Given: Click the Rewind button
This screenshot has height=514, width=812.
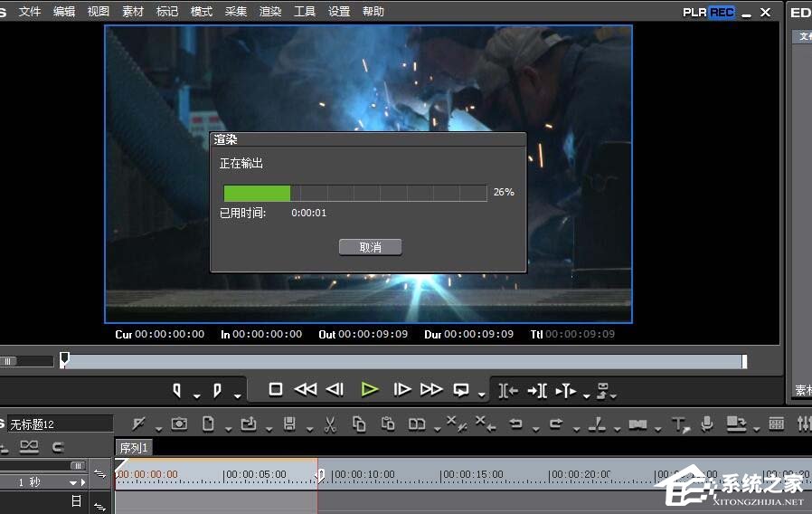Looking at the screenshot, I should pos(306,389).
